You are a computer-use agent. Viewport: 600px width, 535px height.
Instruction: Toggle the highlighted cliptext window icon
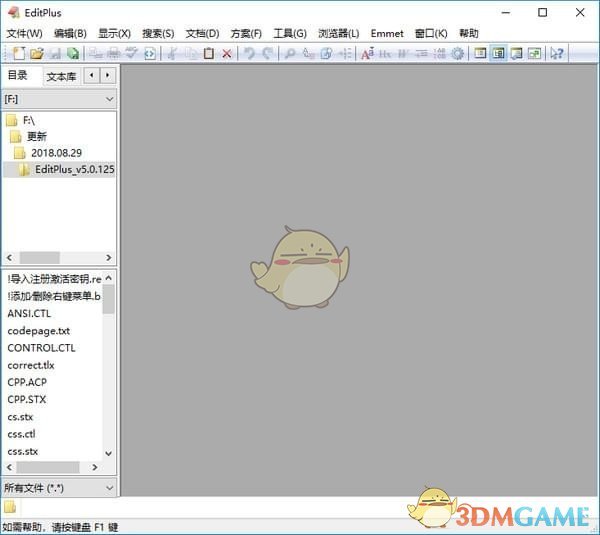point(498,53)
